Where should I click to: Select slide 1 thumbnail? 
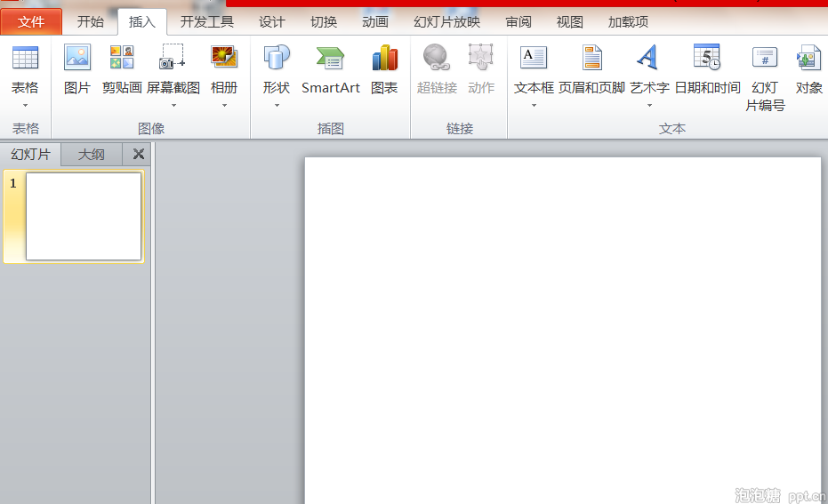pyautogui.click(x=84, y=217)
